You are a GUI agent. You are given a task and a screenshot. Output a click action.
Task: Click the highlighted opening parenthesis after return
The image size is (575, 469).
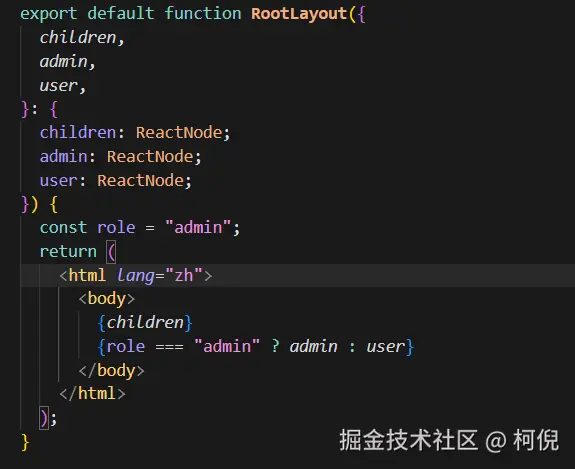(x=111, y=252)
